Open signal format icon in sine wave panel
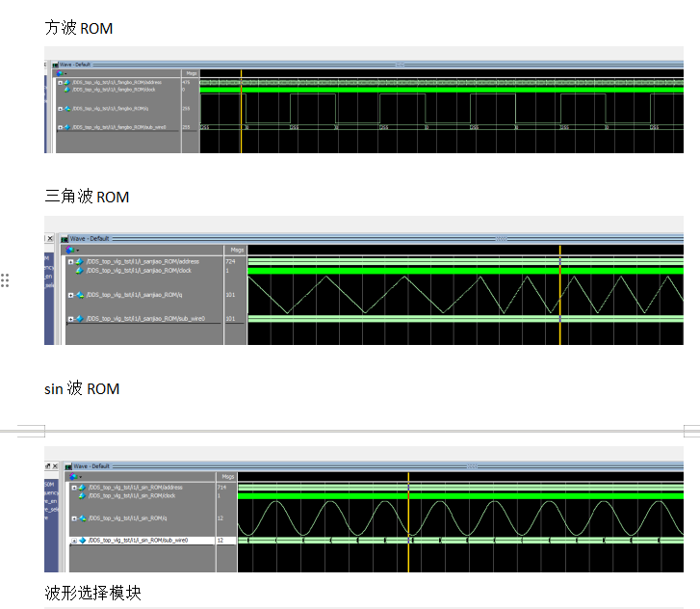700x609 pixels. tap(73, 476)
